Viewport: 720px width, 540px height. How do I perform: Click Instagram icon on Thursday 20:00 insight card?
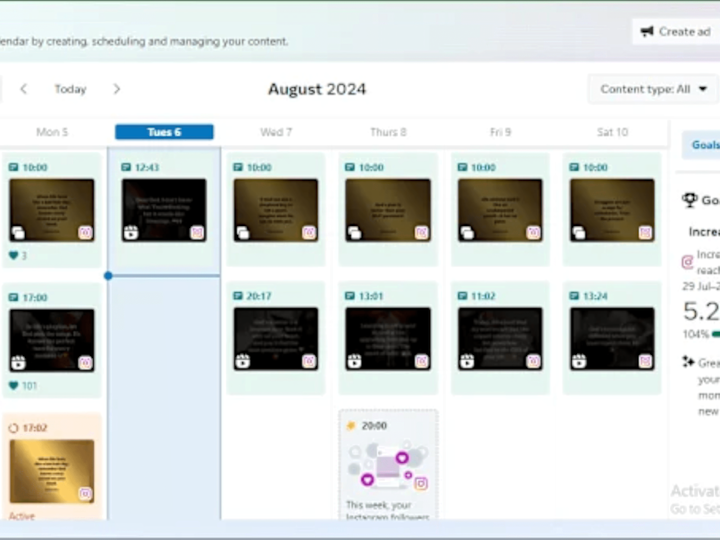[x=421, y=484]
